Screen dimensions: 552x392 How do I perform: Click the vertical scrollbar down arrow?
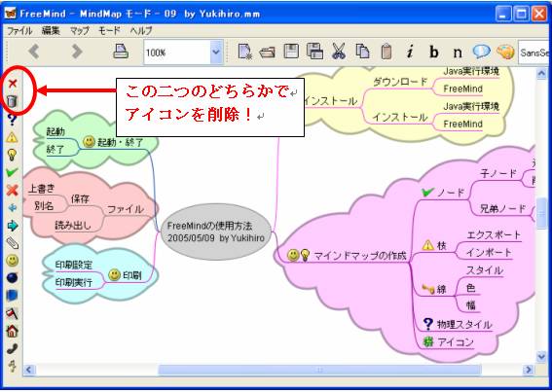541,357
